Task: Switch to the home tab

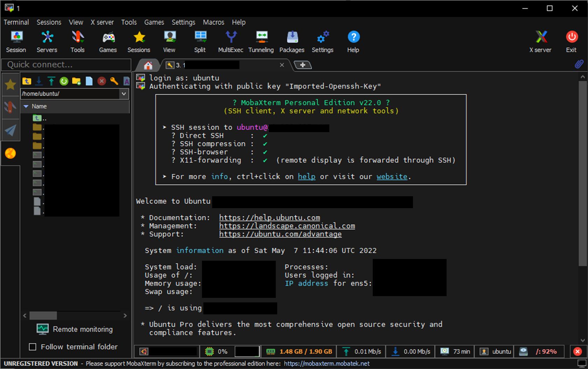Action: tap(148, 65)
